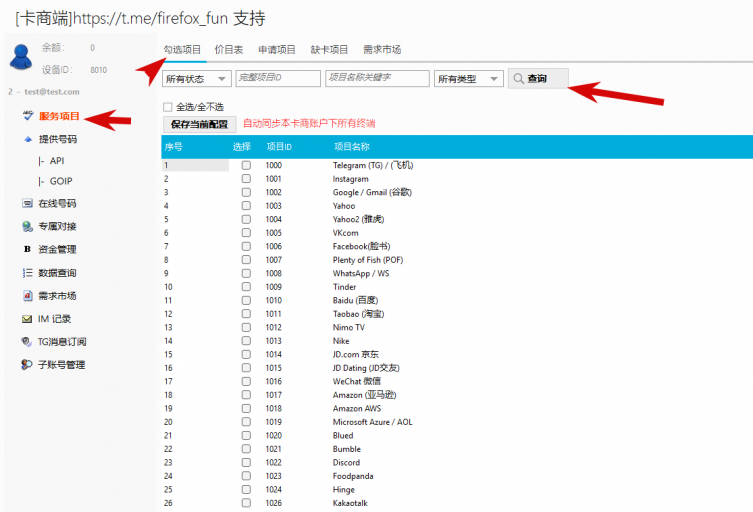Screen dimensions: 753x512
Task: Open the 所有状态 dropdown
Action: (x=197, y=79)
